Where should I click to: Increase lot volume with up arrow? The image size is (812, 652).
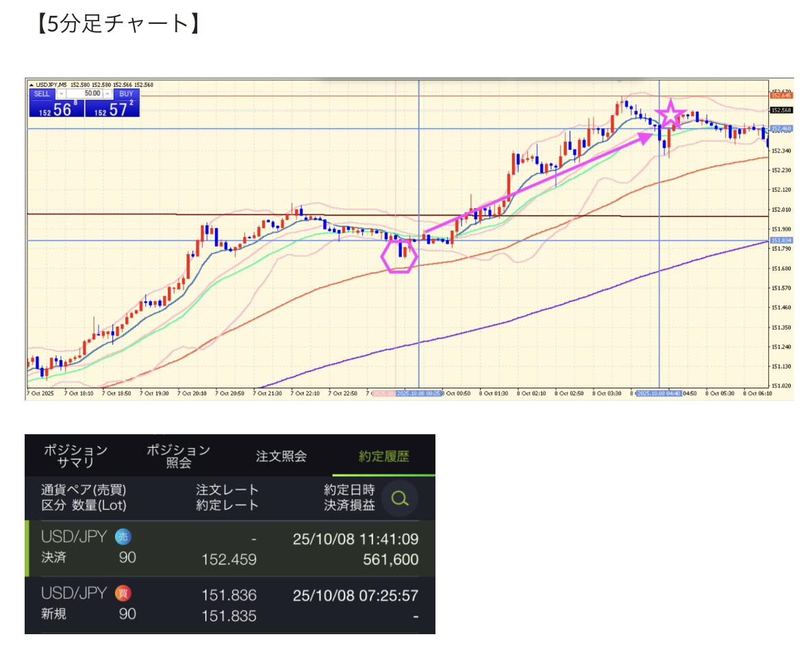pos(107,93)
